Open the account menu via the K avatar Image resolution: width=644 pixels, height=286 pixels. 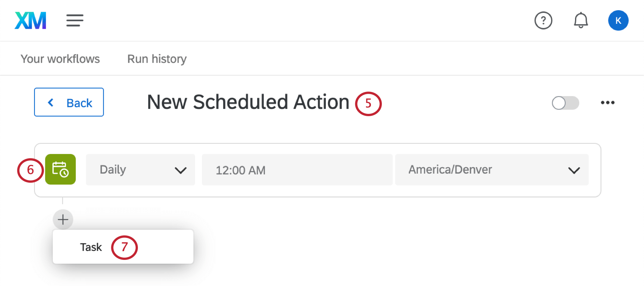(x=618, y=20)
